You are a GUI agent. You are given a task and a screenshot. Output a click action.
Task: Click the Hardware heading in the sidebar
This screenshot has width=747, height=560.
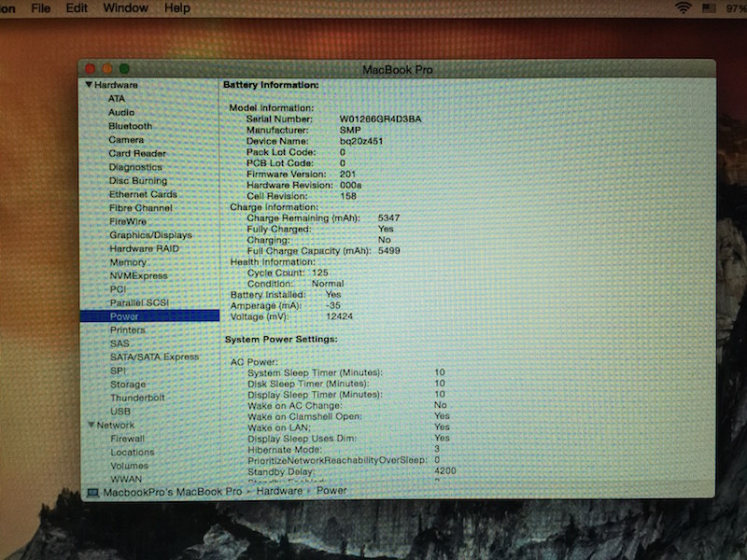tap(116, 85)
